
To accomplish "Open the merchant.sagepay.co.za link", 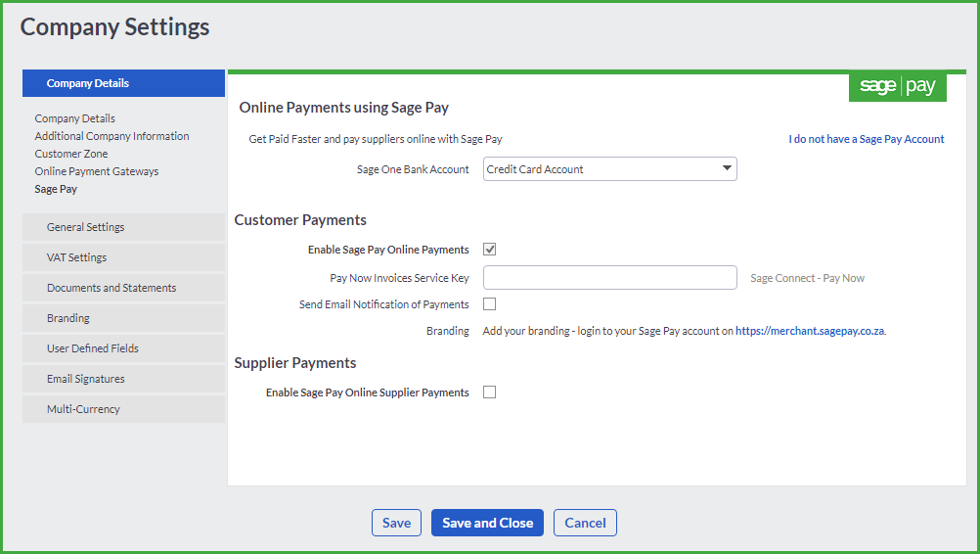I will pos(810,331).
